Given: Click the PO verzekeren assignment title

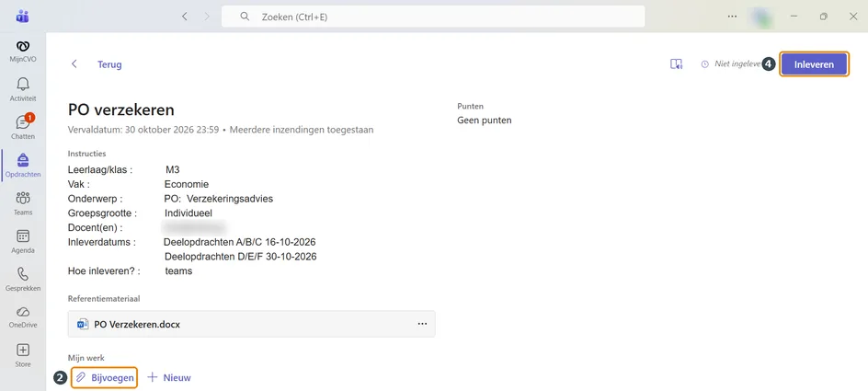Looking at the screenshot, I should pyautogui.click(x=120, y=109).
